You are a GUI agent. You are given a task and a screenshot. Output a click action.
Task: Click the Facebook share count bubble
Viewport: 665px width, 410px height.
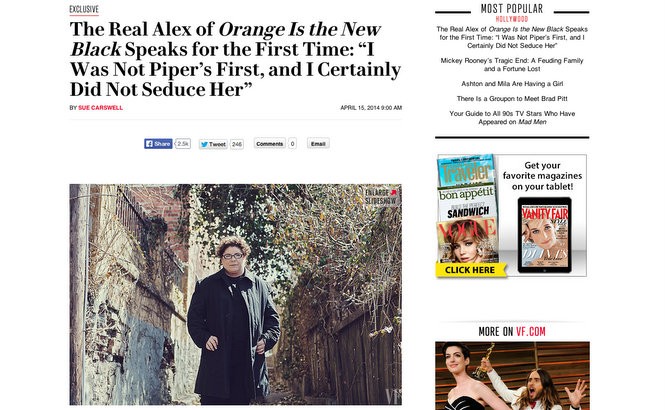click(x=183, y=144)
